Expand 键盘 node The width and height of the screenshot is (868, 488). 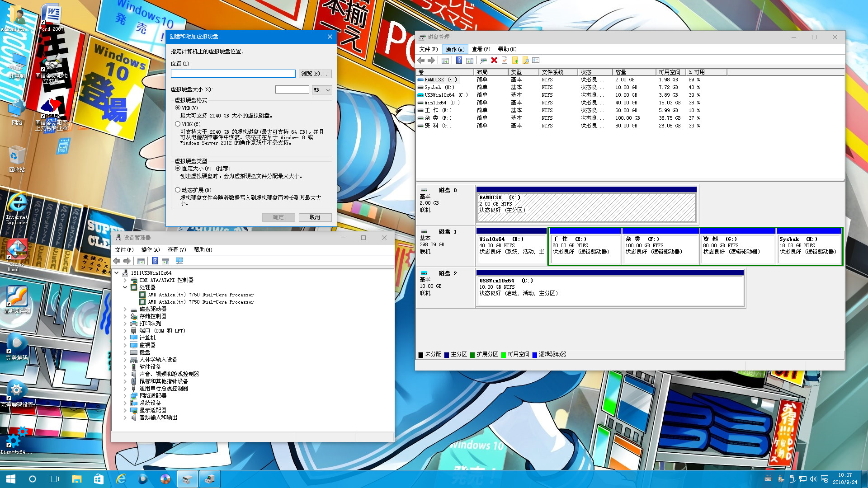(125, 352)
